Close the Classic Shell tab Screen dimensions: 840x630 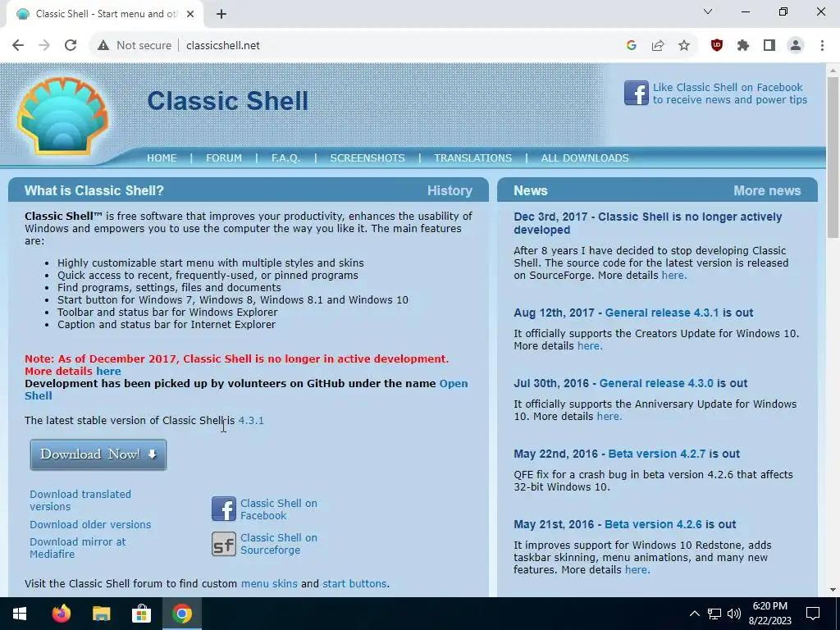[190, 14]
